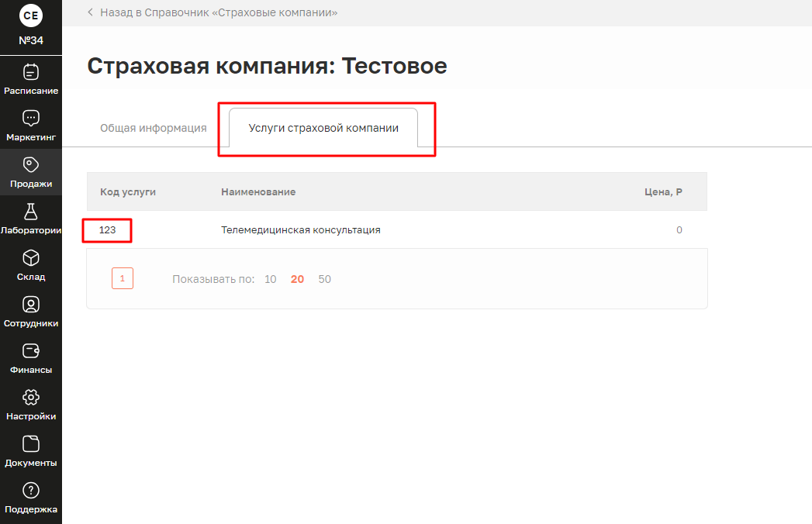Image resolution: width=812 pixels, height=524 pixels.
Task: Click the Цена, Р column header
Action: [663, 191]
